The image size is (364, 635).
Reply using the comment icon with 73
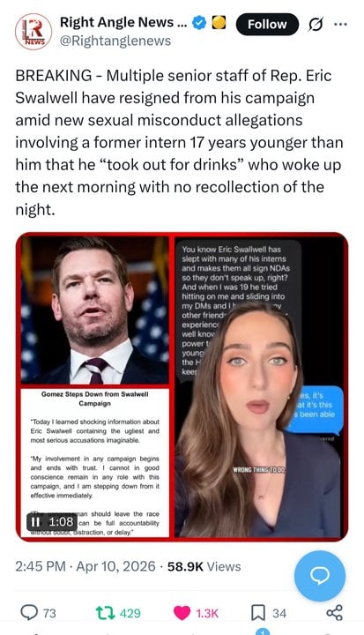pyautogui.click(x=38, y=613)
